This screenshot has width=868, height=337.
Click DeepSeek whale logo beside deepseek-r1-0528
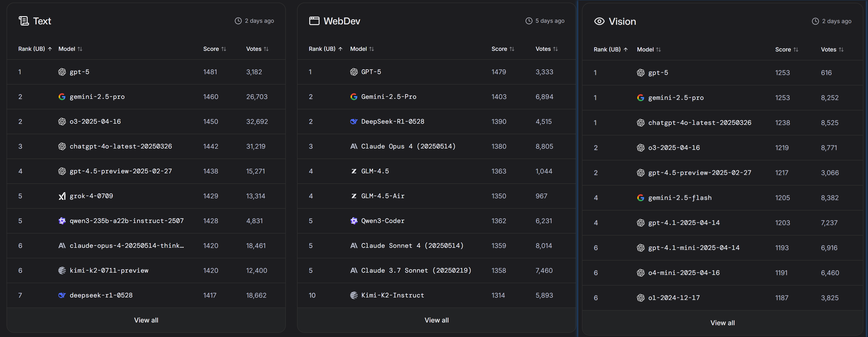coord(62,295)
